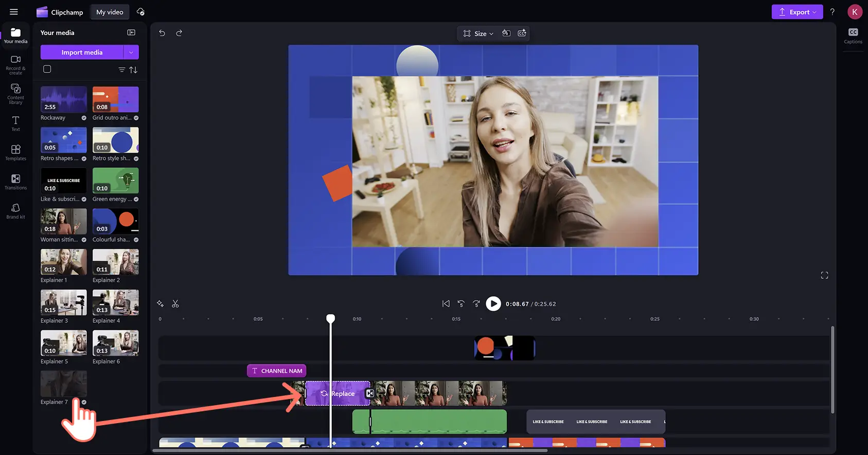
Task: Click the timeline vertical scrollbar
Action: click(x=832, y=369)
